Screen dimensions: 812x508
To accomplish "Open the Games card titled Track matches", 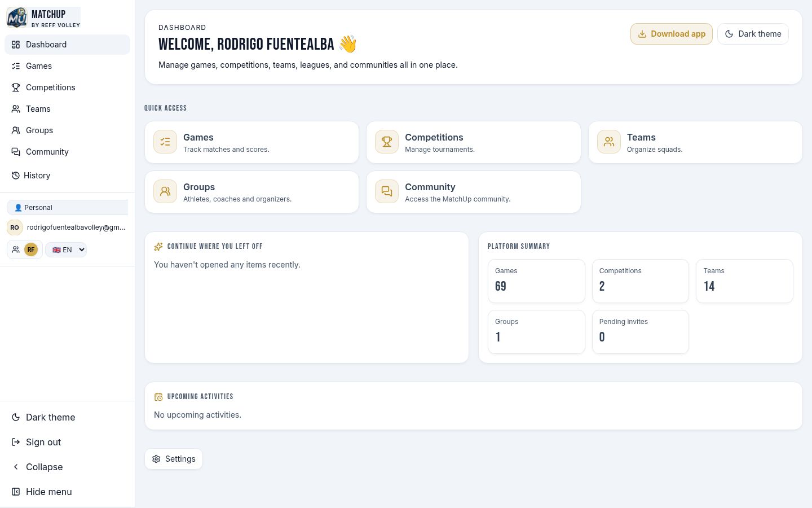I will tap(251, 142).
